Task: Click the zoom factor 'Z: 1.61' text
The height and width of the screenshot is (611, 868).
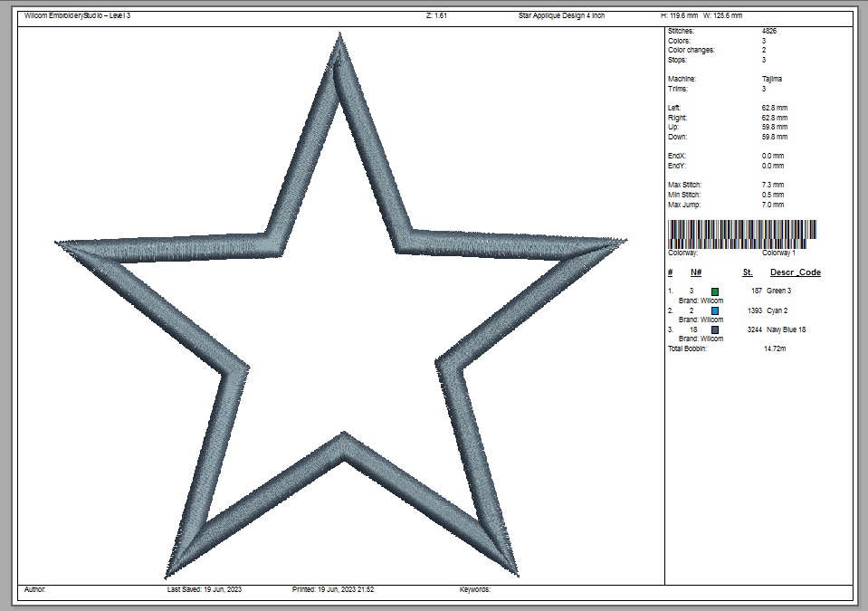Action: 435,15
